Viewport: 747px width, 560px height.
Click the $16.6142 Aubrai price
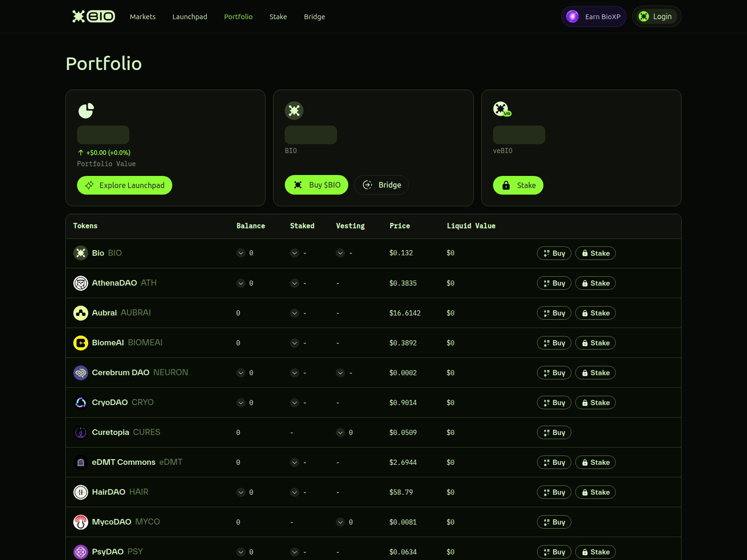[405, 313]
